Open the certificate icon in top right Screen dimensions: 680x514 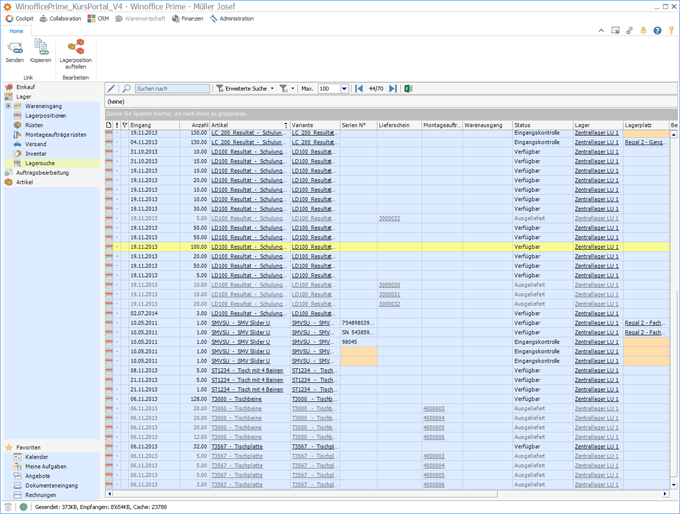point(615,30)
